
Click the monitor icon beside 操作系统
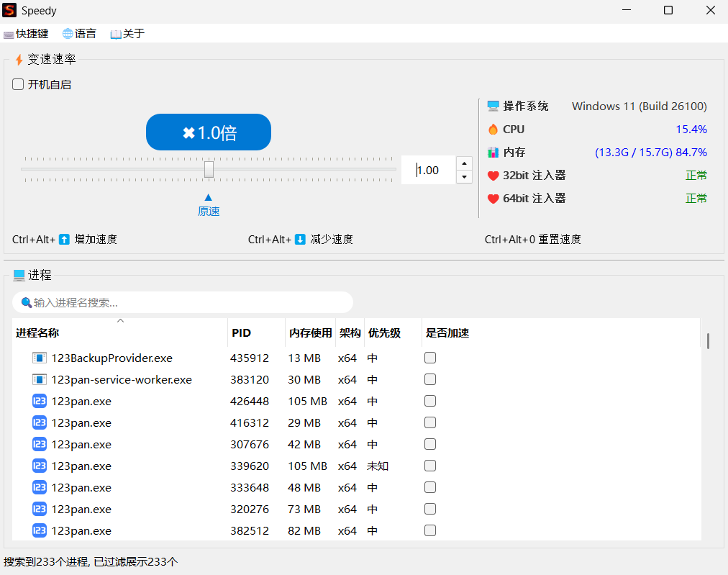click(x=493, y=106)
